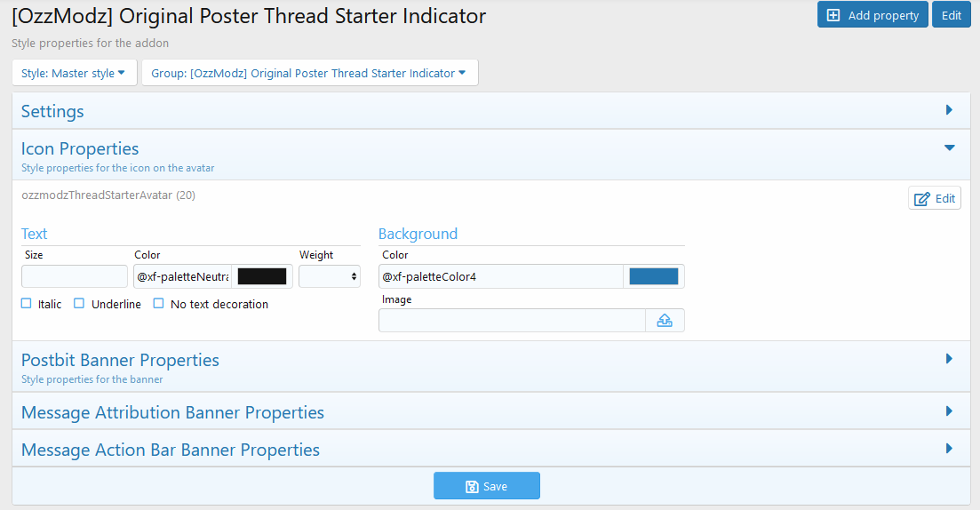Click the text Size input field
980x510 pixels.
75,276
